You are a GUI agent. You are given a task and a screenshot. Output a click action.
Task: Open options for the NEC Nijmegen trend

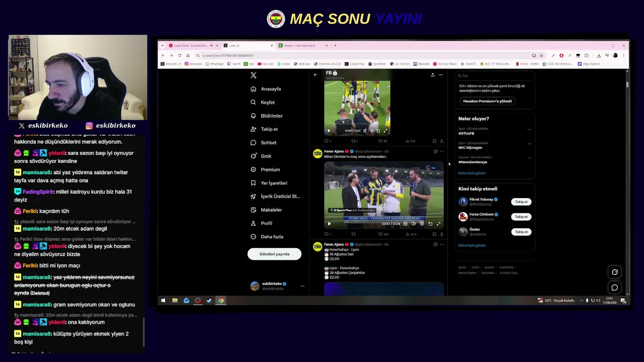(529, 143)
